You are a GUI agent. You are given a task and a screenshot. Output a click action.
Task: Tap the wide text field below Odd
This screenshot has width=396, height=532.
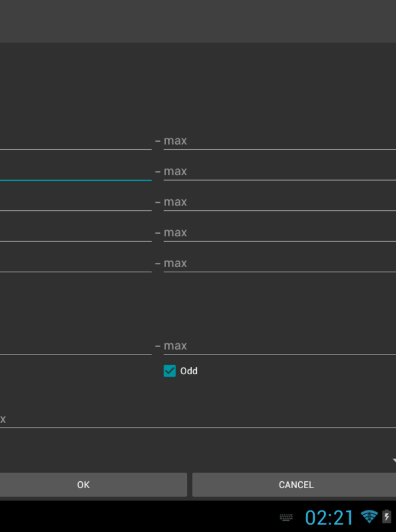point(198,419)
